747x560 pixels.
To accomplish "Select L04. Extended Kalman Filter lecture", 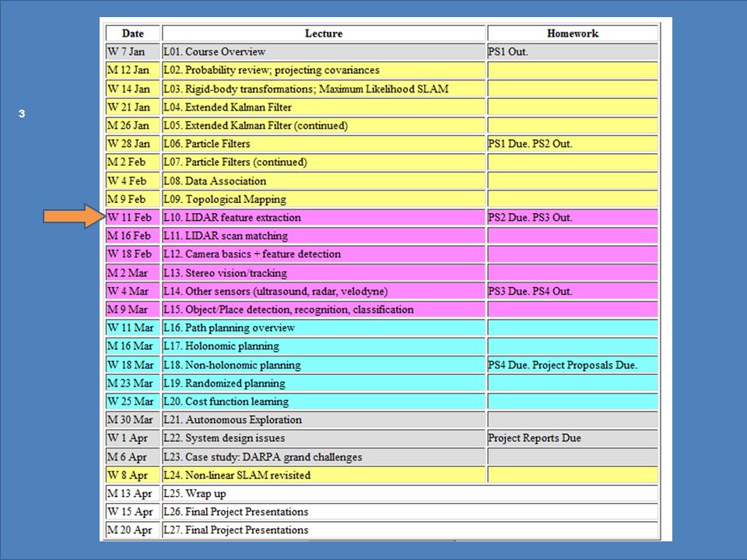I will pyautogui.click(x=324, y=107).
